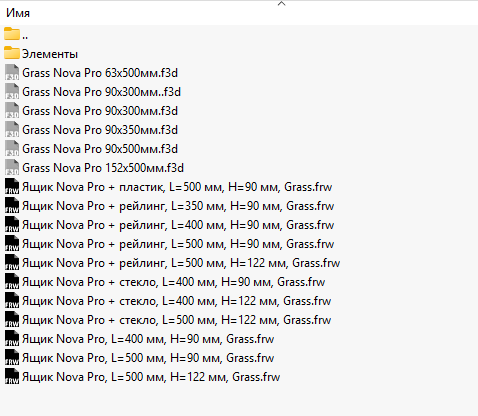This screenshot has width=478, height=416.
Task: Click the FRW icon of стекло L=400 H=90 file
Action: click(x=12, y=282)
